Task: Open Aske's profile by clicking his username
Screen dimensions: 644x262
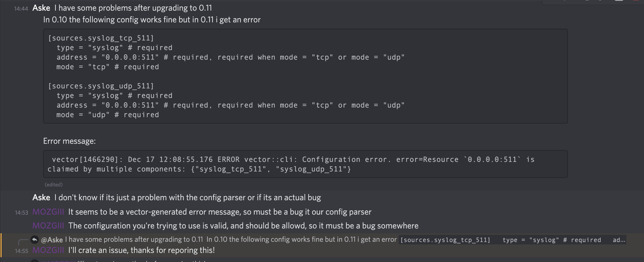Action: [41, 8]
